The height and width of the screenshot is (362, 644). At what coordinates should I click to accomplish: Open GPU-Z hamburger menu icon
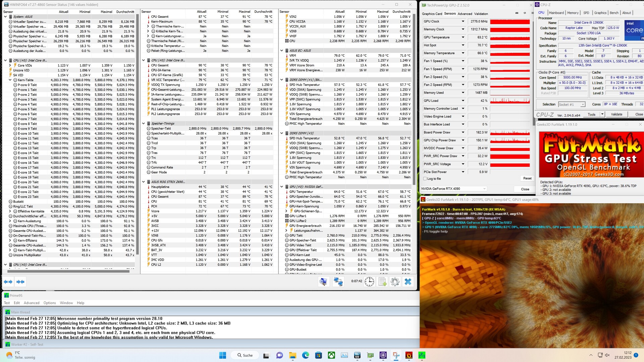pyautogui.click(x=532, y=13)
